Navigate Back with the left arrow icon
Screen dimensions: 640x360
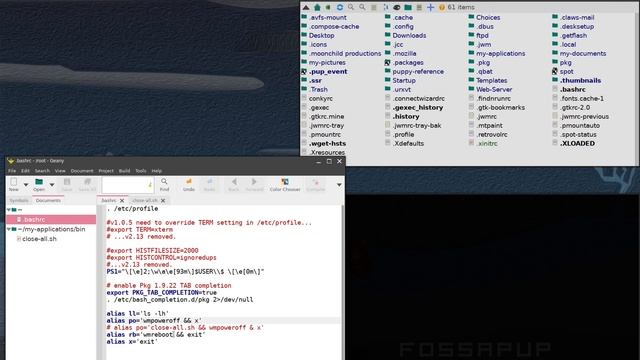pyautogui.click(x=234, y=184)
